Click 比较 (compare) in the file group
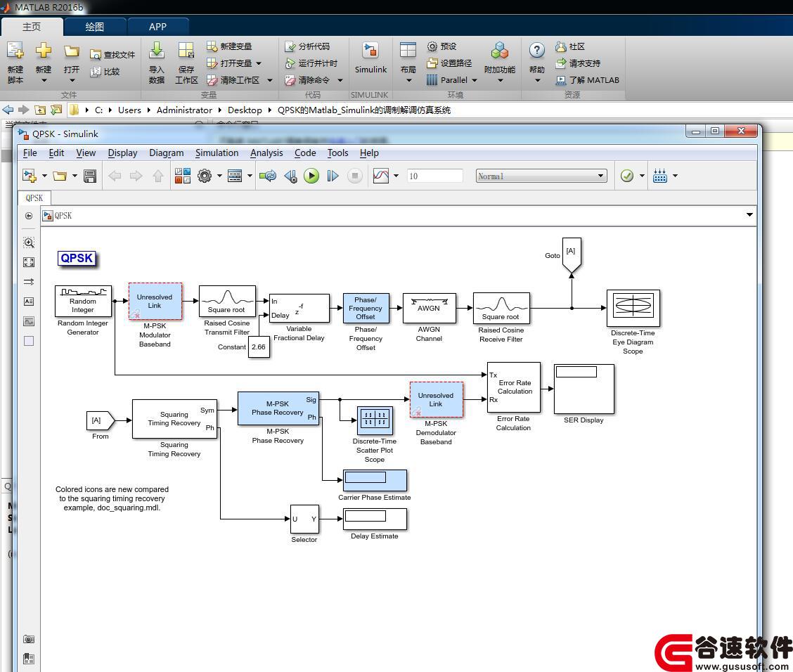793x672 pixels. (x=105, y=72)
